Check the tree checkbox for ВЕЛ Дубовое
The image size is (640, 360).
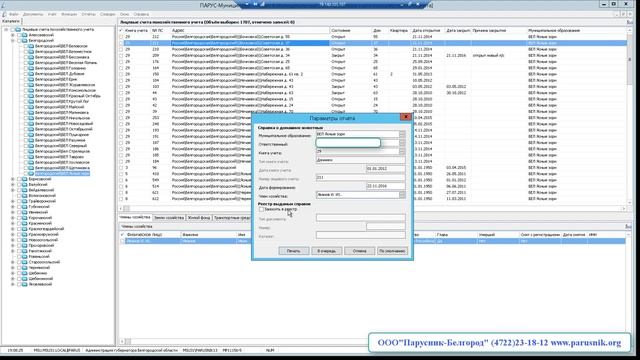[x=25, y=74]
